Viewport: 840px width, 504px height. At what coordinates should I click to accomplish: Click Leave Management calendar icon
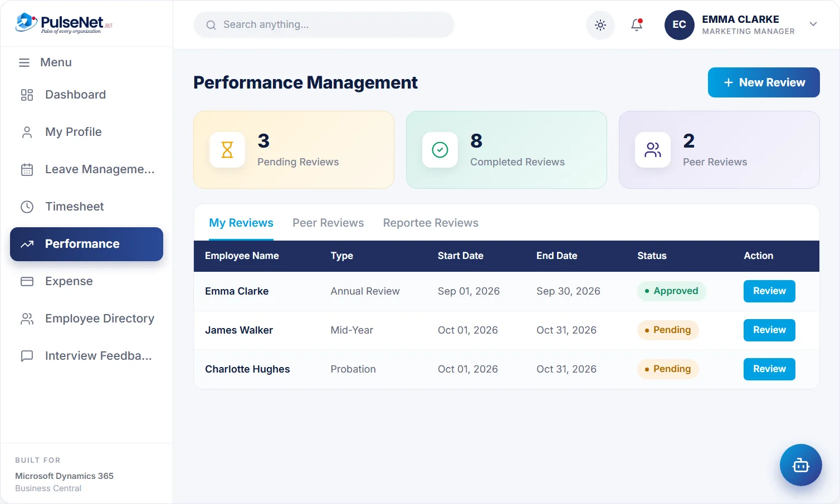point(27,169)
